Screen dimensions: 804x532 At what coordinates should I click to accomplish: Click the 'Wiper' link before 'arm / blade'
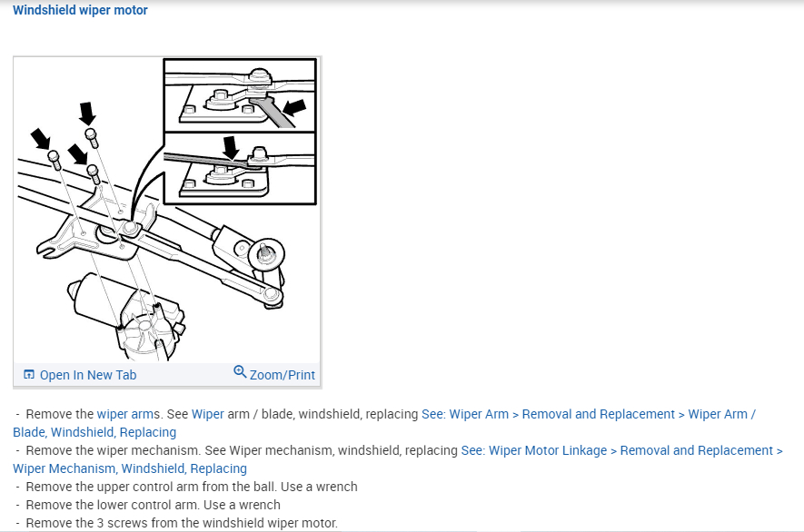pyautogui.click(x=208, y=414)
